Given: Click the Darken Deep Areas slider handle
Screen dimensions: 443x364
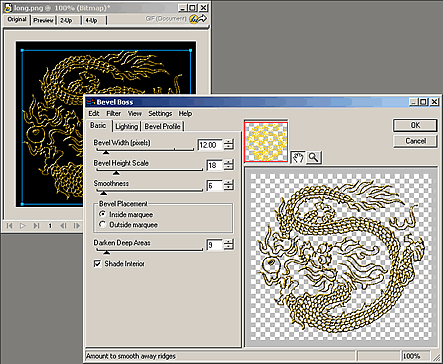Looking at the screenshot, I should tap(106, 252).
